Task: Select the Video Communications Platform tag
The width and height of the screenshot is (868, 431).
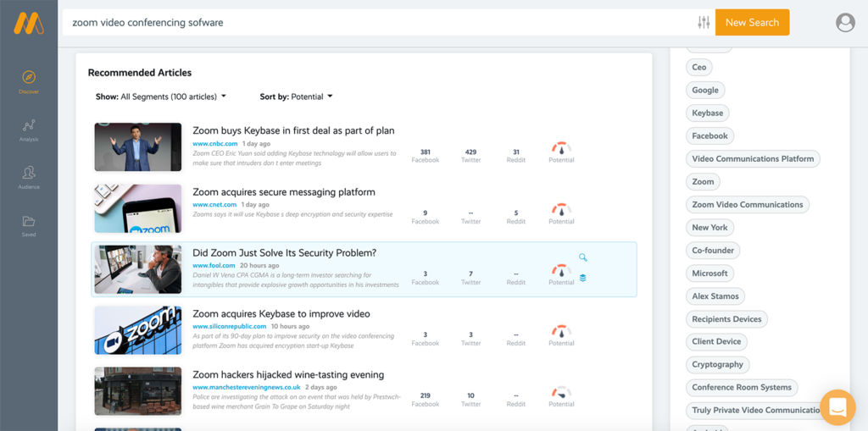Action: coord(753,159)
